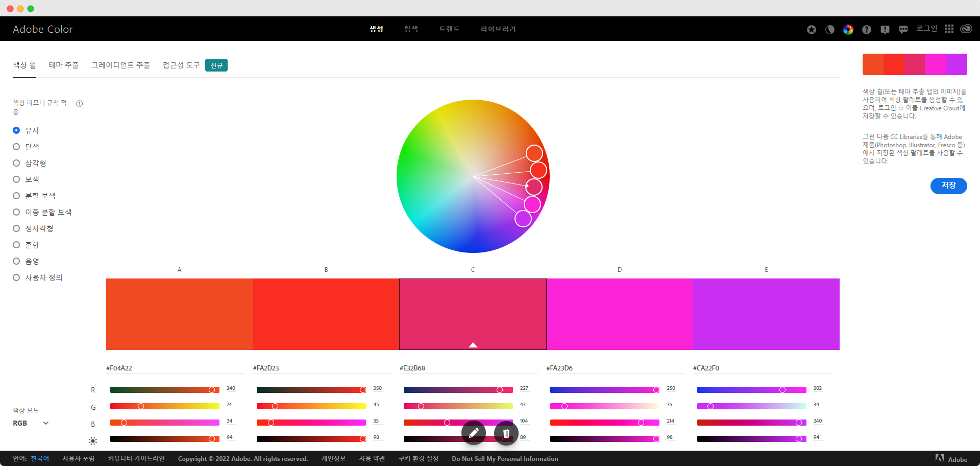Open the help question mark icon

pos(867,30)
